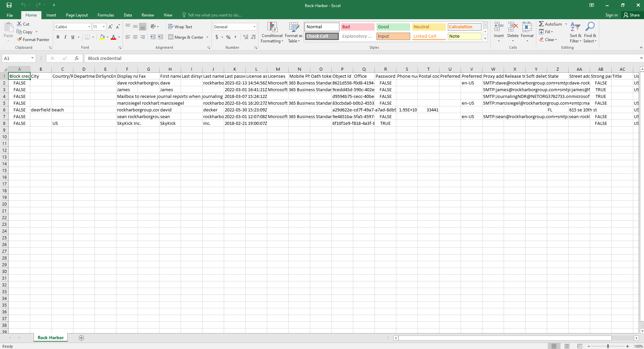Open Find & Select menu
This screenshot has height=349, width=644.
coord(590,32)
